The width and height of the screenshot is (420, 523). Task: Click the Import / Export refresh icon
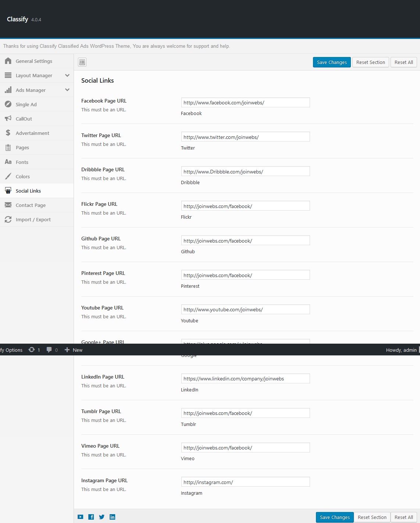pos(8,219)
